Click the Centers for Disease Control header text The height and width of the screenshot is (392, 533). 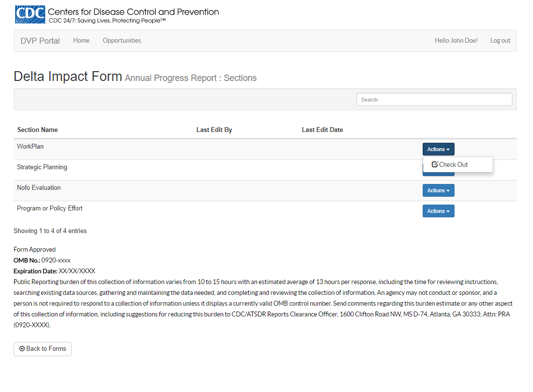(x=133, y=12)
